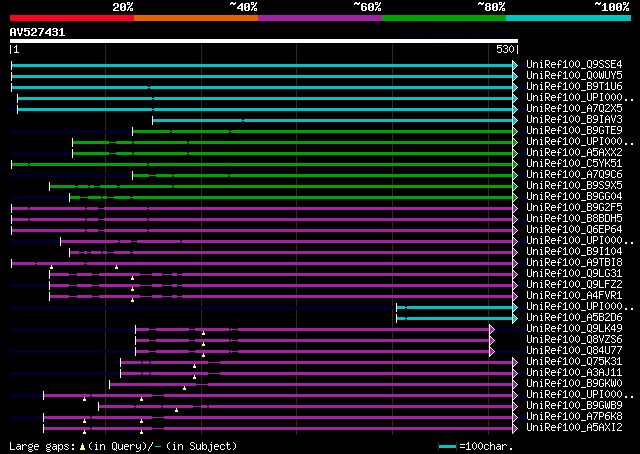Image resolution: width=640 pixels, height=454 pixels.
Task: Click the UniRef100_Q9LK49 label
Action: pyautogui.click(x=574, y=329)
